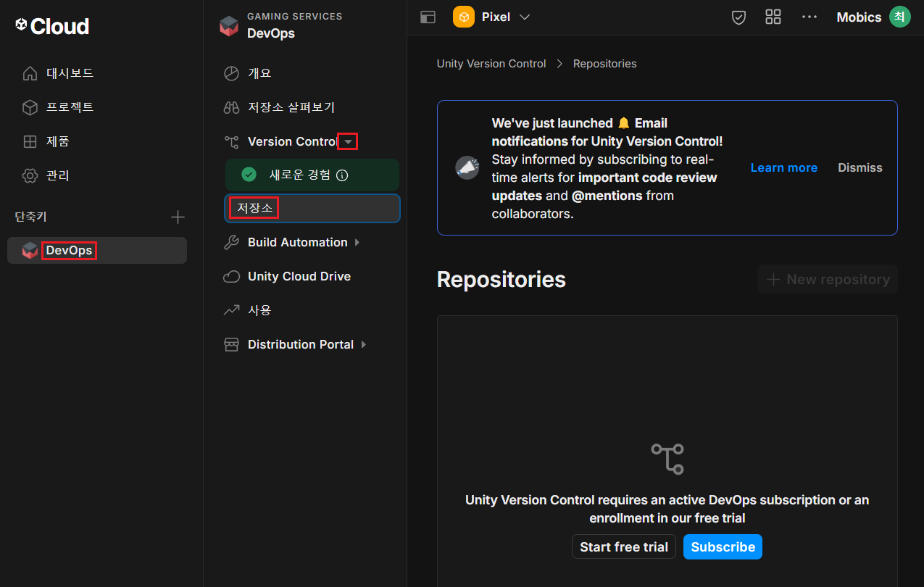Click the 새로운 경험 green check icon
Viewport: 924px width, 587px height.
249,175
